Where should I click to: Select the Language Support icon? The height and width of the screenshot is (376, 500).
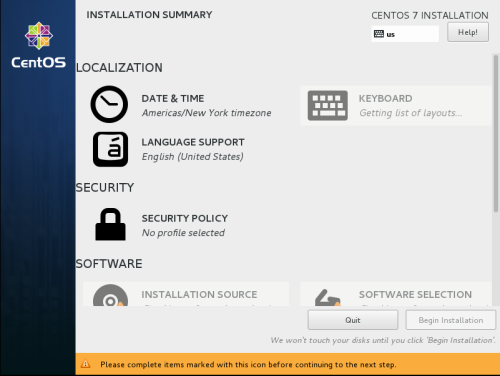110,149
